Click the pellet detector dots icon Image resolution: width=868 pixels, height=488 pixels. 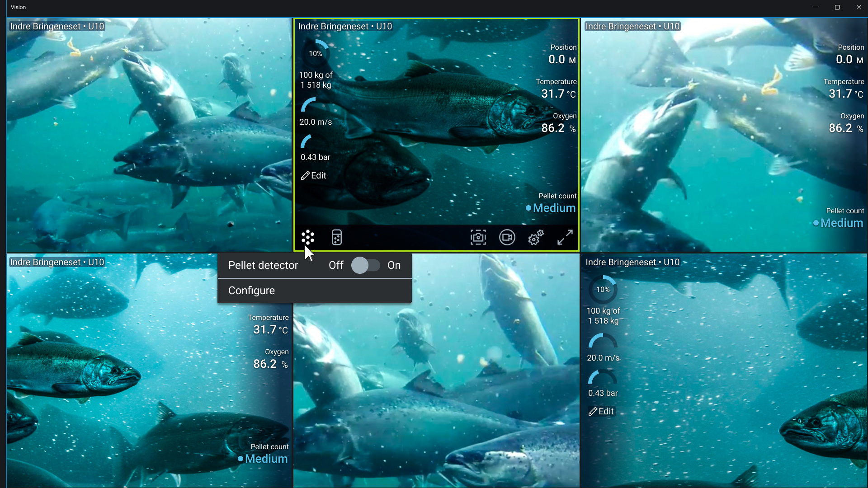308,237
